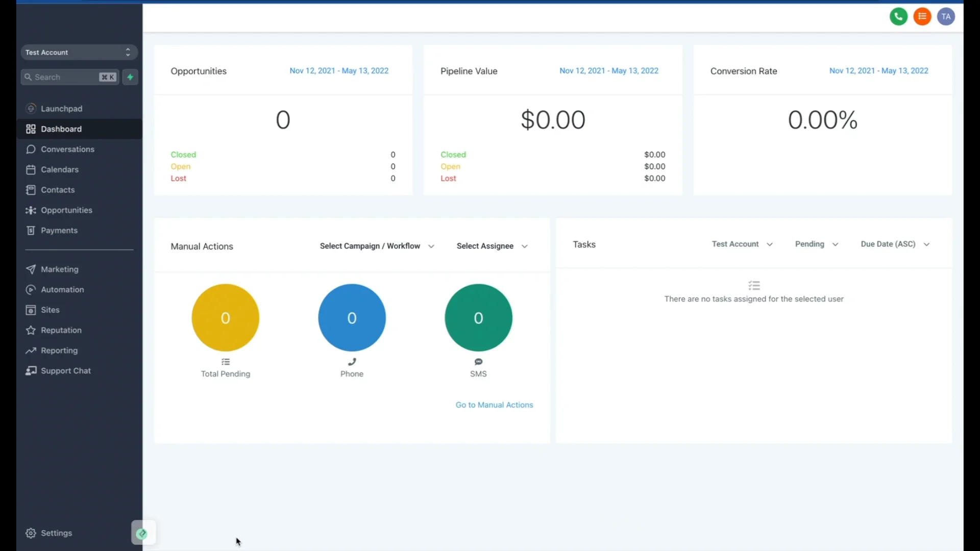Screen dimensions: 980x551
Task: Click the blue Phone count circle
Action: 352,318
